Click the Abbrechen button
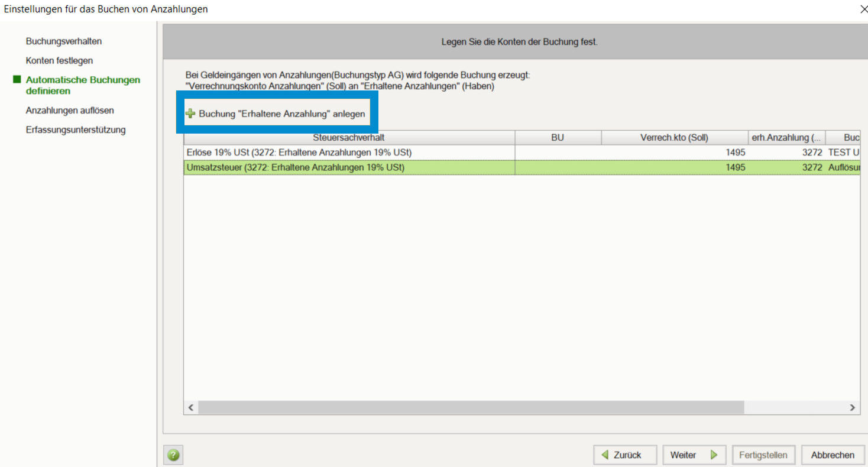Image resolution: width=868 pixels, height=467 pixels. click(x=833, y=455)
